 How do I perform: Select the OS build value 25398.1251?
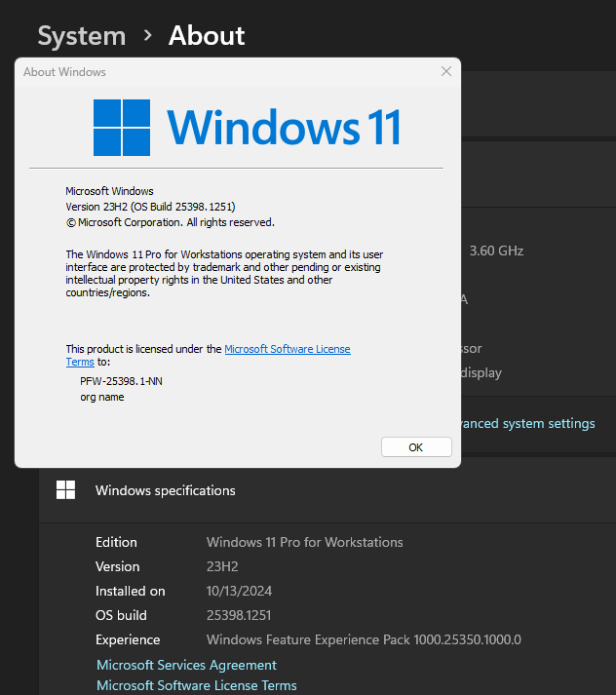pyautogui.click(x=239, y=615)
